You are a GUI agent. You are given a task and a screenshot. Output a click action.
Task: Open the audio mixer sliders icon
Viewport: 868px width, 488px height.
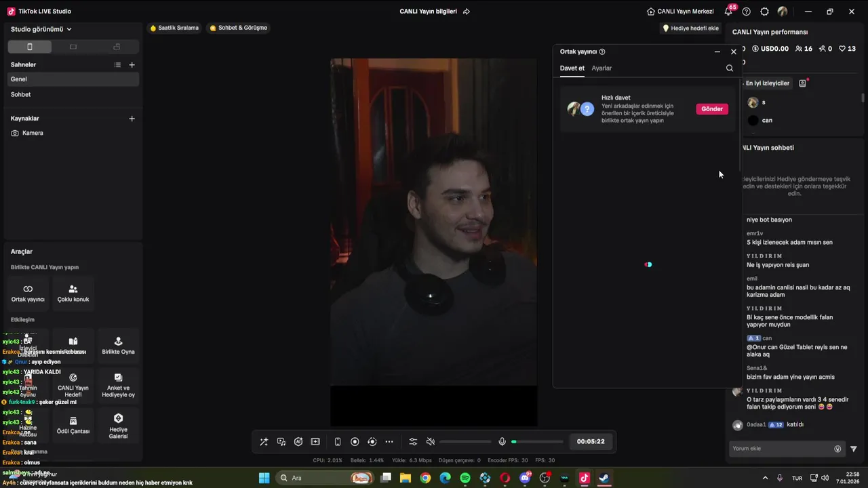point(413,442)
